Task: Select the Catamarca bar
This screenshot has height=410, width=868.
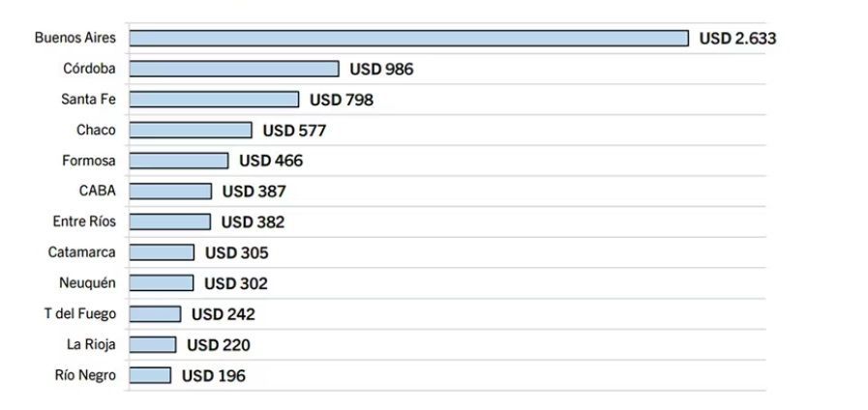Action: click(x=162, y=252)
